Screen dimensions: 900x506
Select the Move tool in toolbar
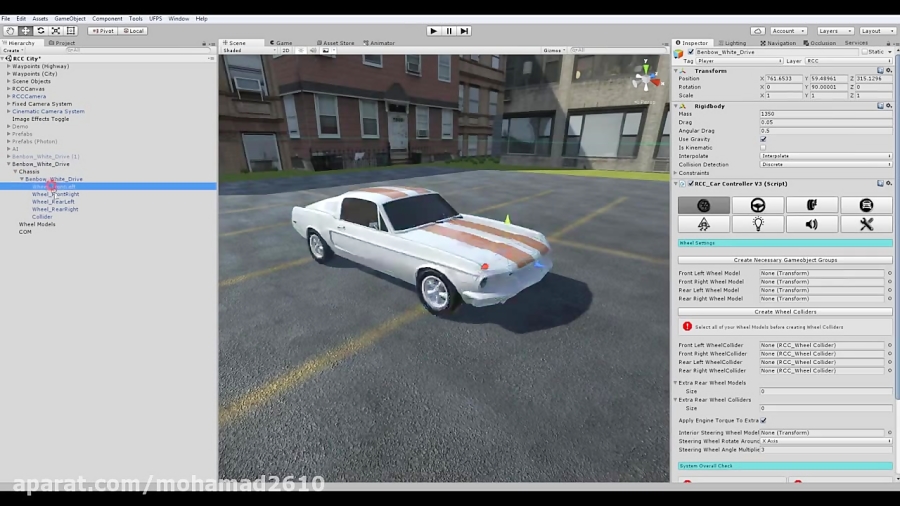click(x=25, y=31)
